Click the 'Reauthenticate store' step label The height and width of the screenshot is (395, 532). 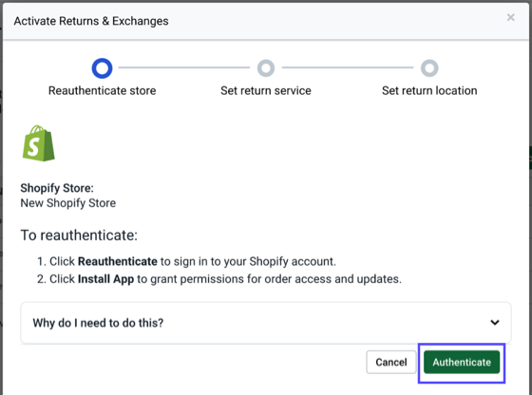tap(103, 90)
